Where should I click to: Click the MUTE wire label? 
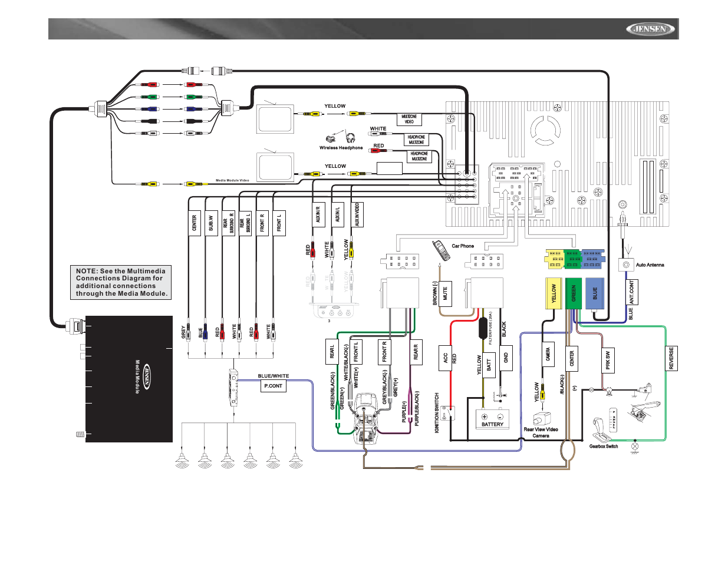pos(445,293)
